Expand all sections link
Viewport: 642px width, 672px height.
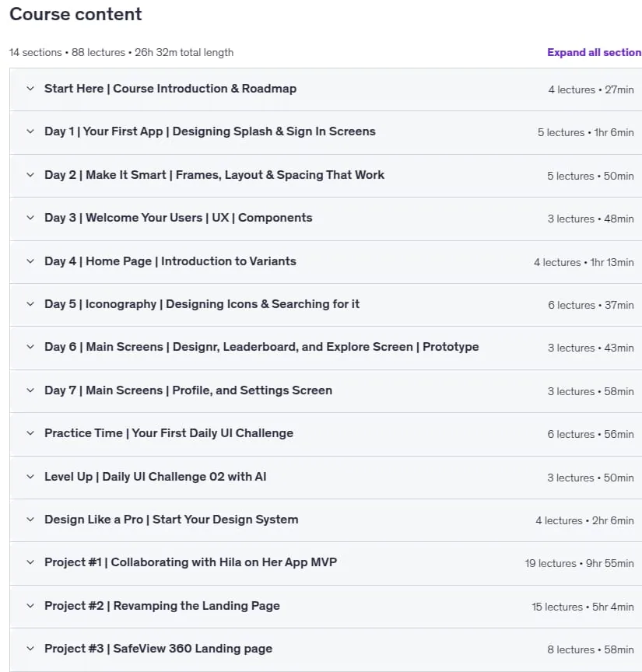(x=594, y=52)
